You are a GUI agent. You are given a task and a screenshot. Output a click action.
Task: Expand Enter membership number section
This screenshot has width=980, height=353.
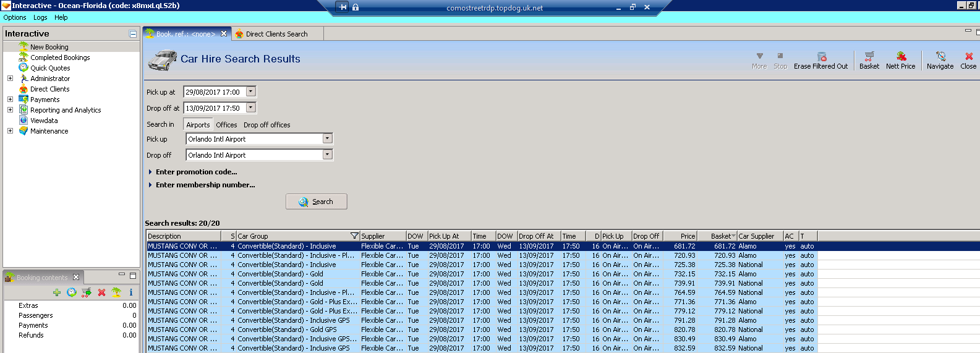150,185
